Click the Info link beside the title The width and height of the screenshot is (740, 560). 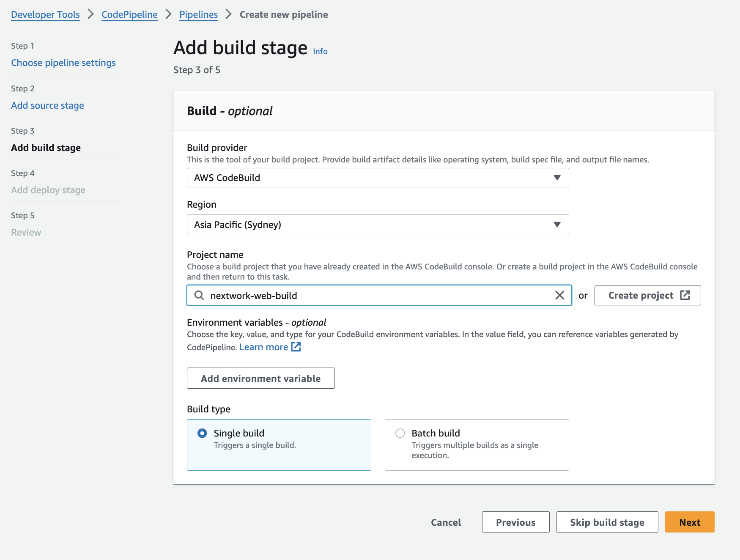[320, 51]
